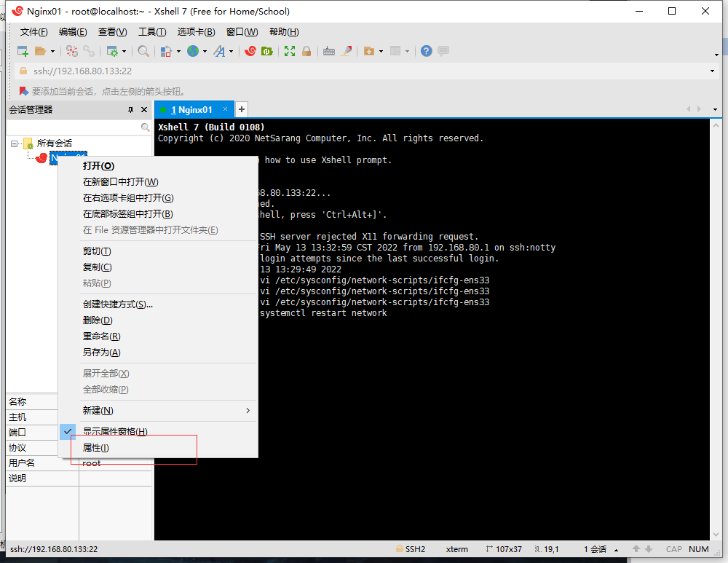The width and height of the screenshot is (728, 563).
Task: Open the dropdown arrow beside Open folder icon
Action: pos(52,51)
